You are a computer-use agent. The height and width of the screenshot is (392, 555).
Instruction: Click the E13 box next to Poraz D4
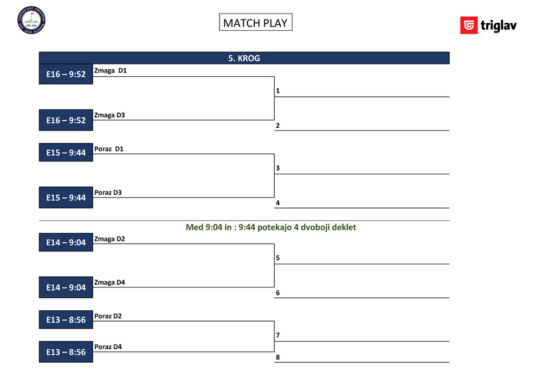(66, 352)
